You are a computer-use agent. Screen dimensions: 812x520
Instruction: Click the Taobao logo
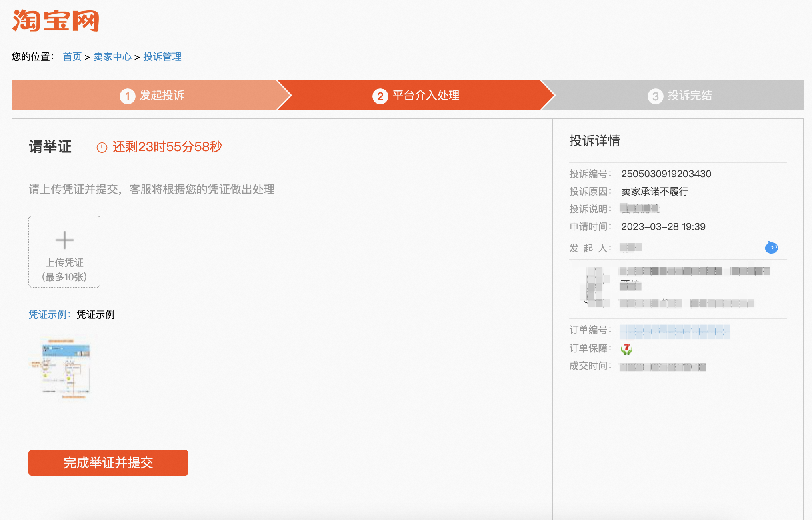(x=55, y=20)
